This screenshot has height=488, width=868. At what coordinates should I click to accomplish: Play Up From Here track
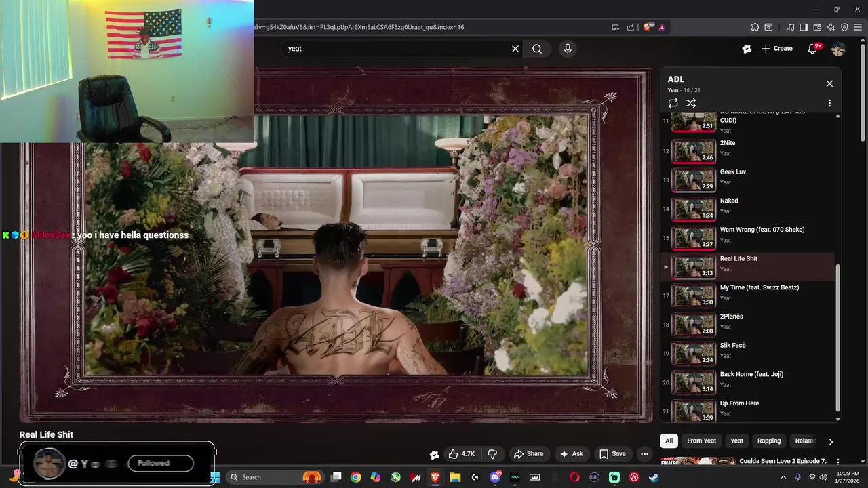[x=747, y=411]
